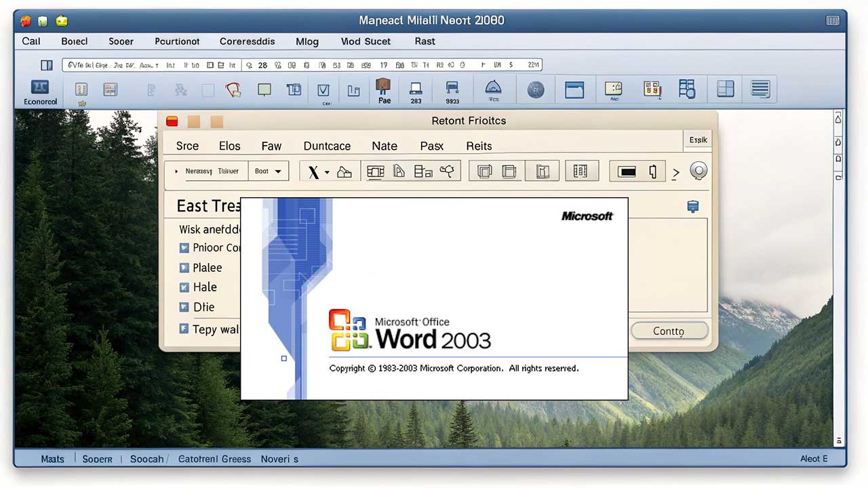Expand the Nerazsvy Tlsiuer selector triangle
The image size is (868, 488).
coord(176,171)
